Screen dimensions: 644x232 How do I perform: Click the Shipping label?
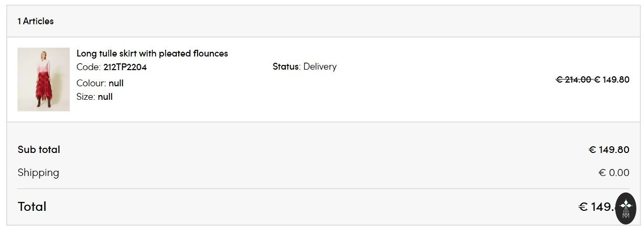38,173
